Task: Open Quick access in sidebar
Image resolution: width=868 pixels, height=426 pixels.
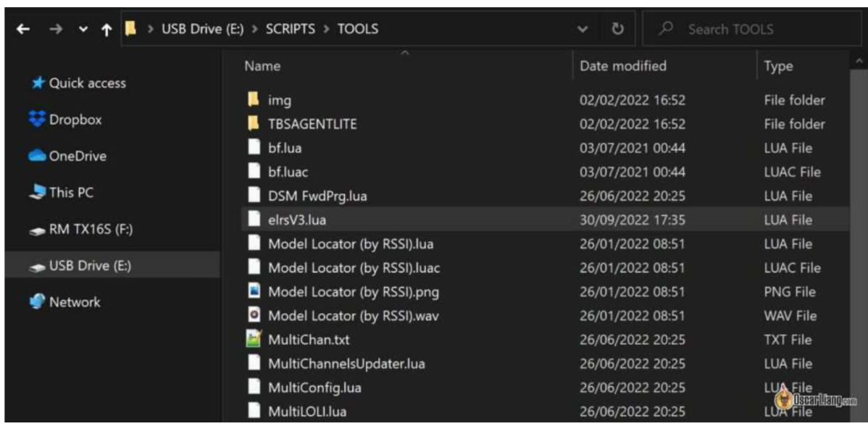Action: (x=88, y=83)
